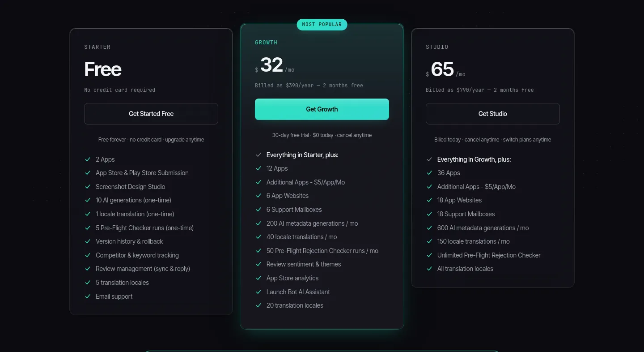Viewport: 644px width, 352px height.
Task: Click the "GROWTH" plan label
Action: tap(267, 43)
